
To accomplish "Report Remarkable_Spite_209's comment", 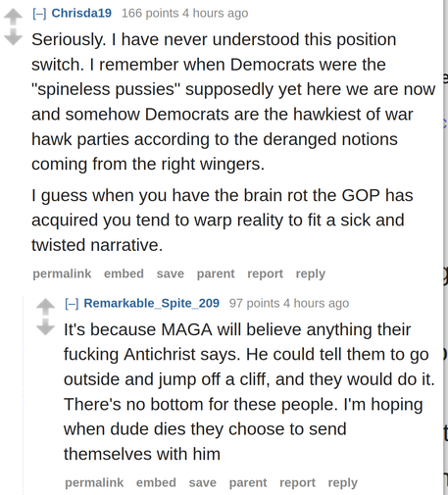I will click(297, 482).
